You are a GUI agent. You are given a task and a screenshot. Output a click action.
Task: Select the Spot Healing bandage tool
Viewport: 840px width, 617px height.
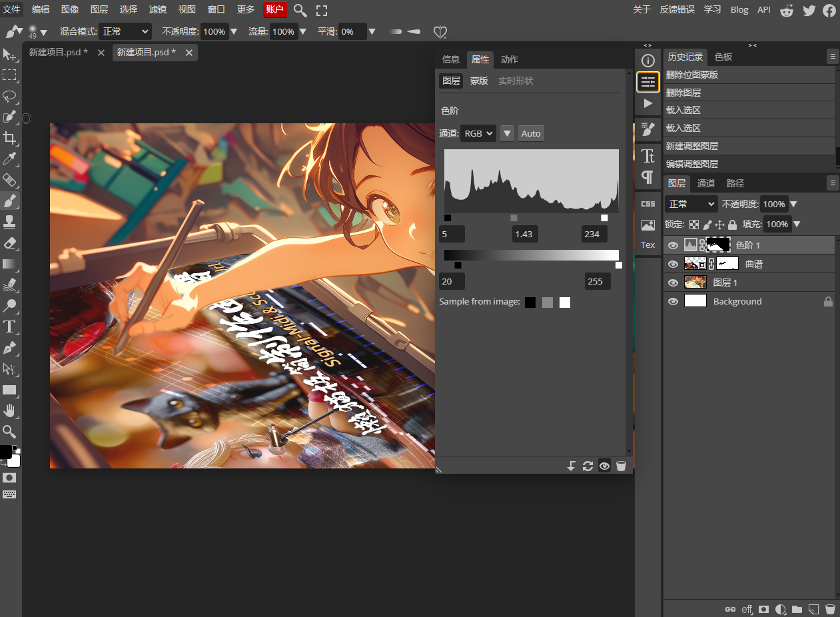(9, 180)
